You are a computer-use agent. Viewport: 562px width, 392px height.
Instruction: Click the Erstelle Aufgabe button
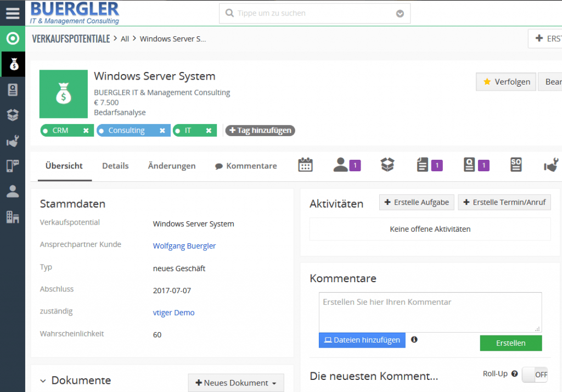(416, 203)
